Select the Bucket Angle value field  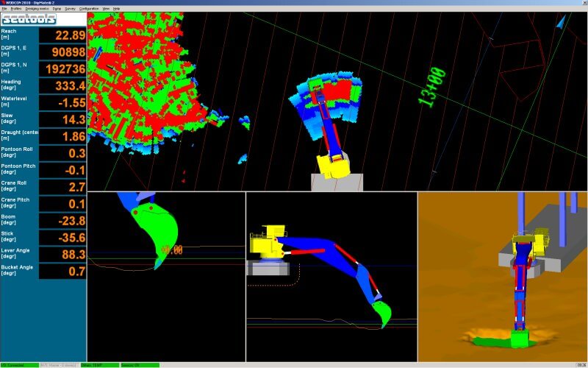coord(62,272)
